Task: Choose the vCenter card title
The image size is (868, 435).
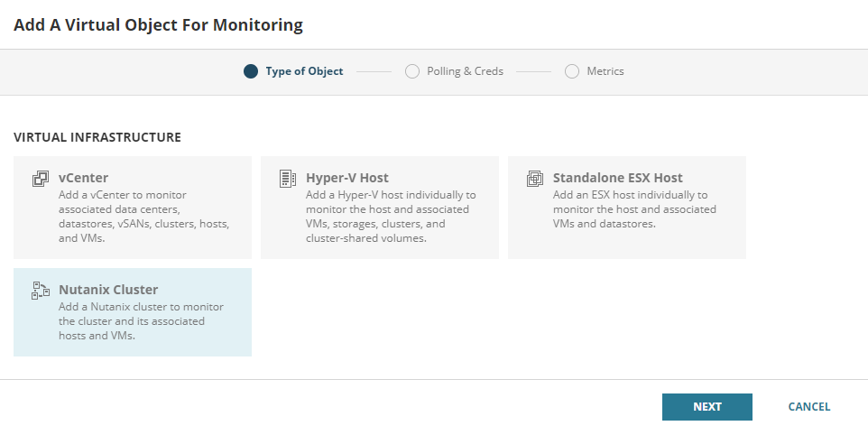Action: [83, 178]
